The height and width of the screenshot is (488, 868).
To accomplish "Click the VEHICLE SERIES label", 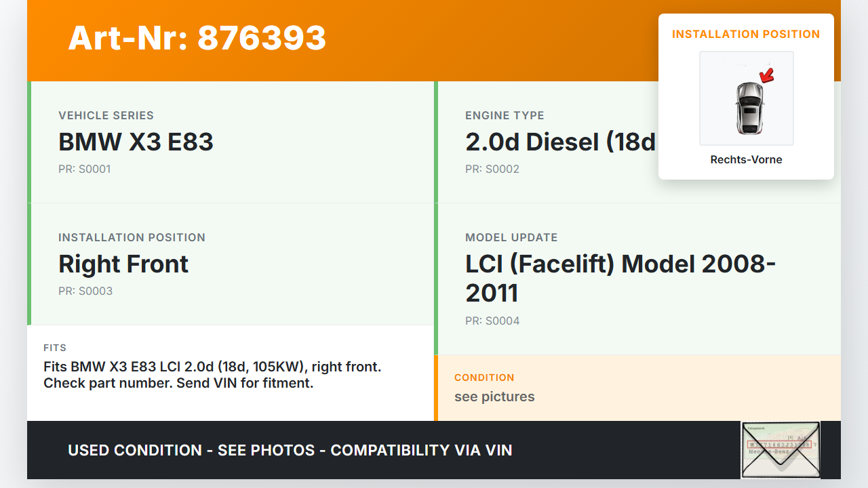I will coord(106,116).
